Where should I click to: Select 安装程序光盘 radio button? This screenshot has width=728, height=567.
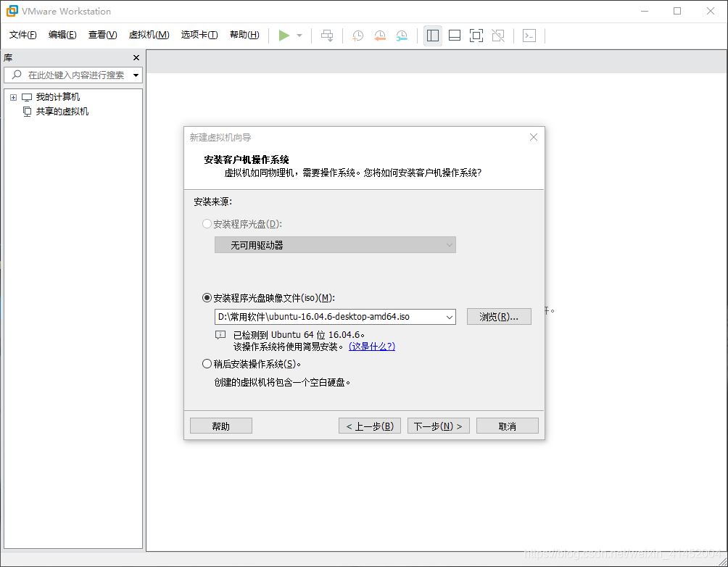(207, 223)
